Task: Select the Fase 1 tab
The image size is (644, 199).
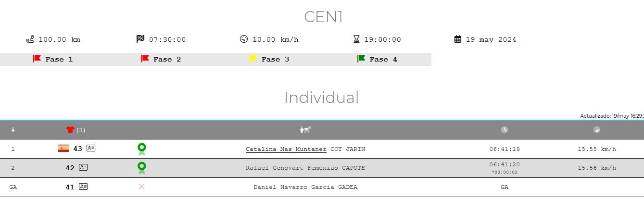Action: point(53,59)
